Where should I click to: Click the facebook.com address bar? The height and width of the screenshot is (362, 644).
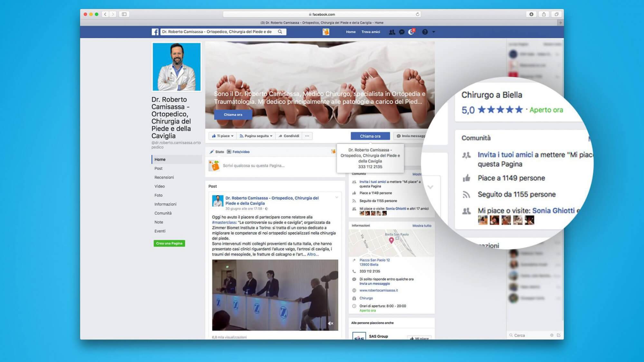322,14
